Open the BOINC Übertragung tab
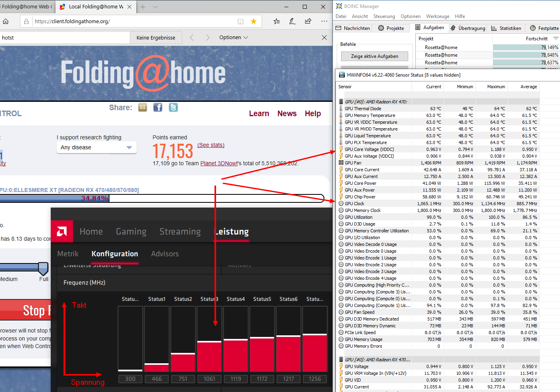Screen dimensions: 560x392 click(x=468, y=28)
